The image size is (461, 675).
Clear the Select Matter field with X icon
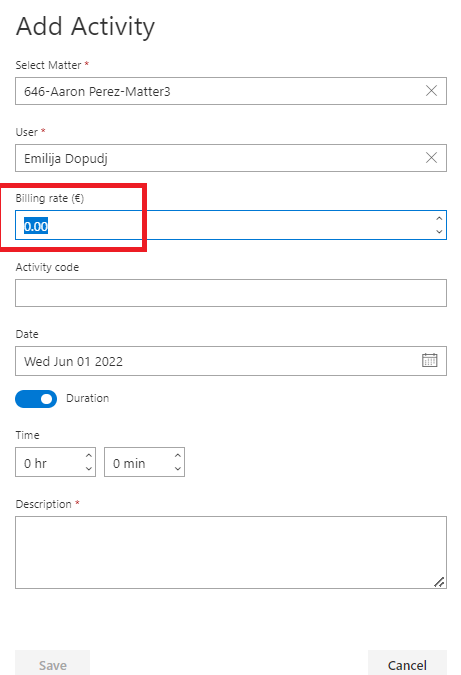point(431,91)
